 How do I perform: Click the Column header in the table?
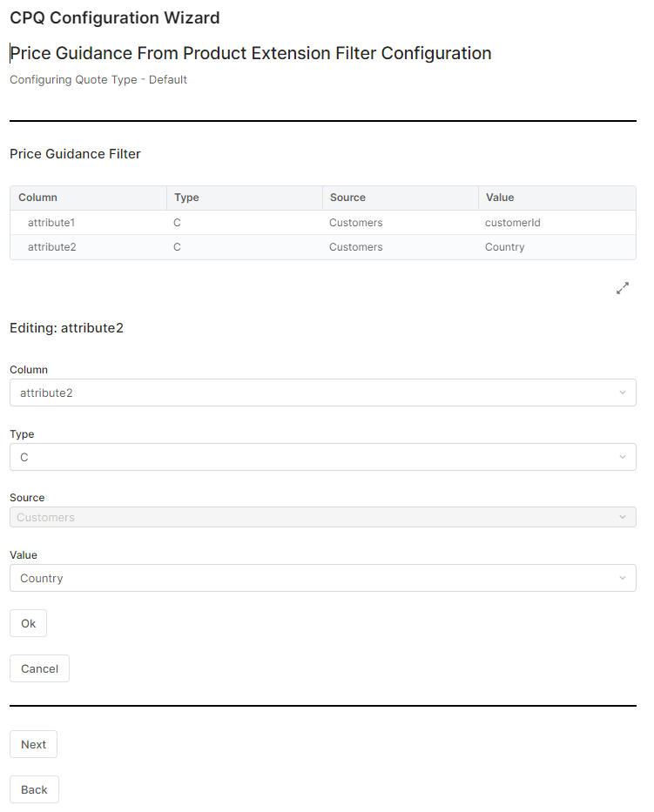click(x=37, y=198)
